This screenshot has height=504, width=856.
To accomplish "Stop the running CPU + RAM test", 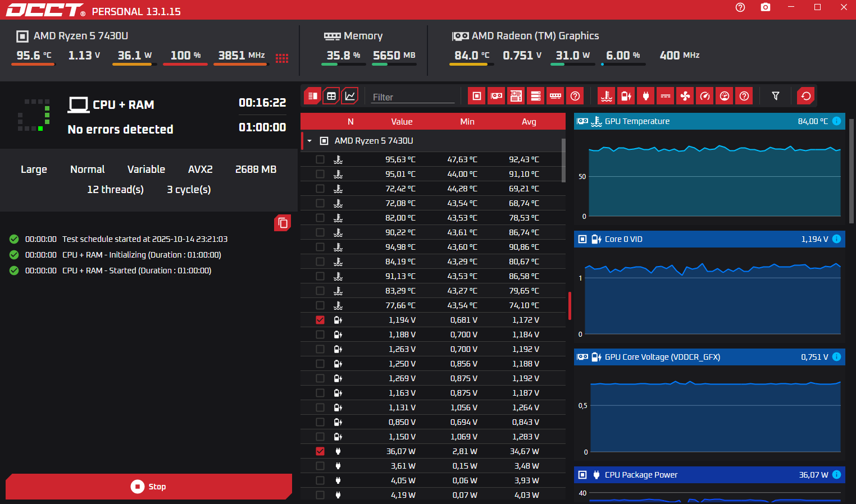I will (x=148, y=487).
